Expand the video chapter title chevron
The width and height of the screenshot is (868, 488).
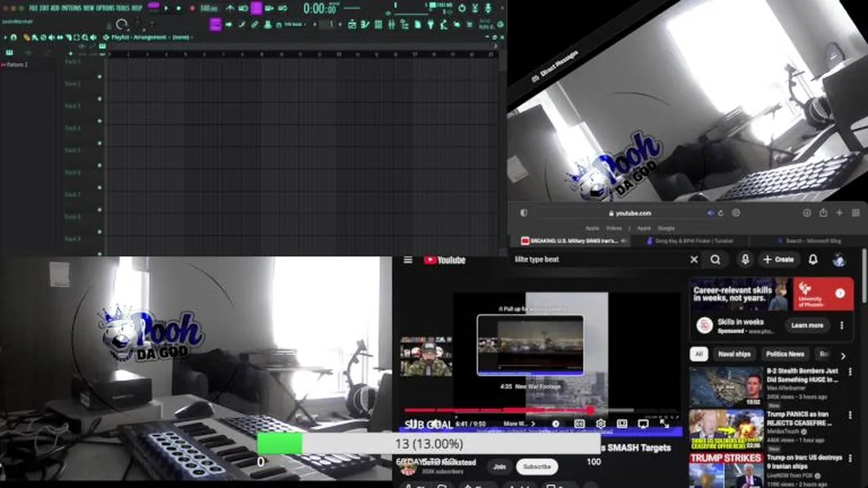coord(533,424)
